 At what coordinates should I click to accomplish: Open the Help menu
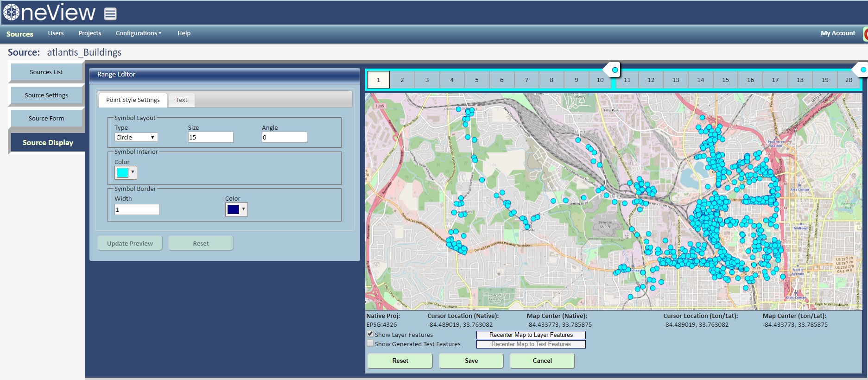click(184, 33)
